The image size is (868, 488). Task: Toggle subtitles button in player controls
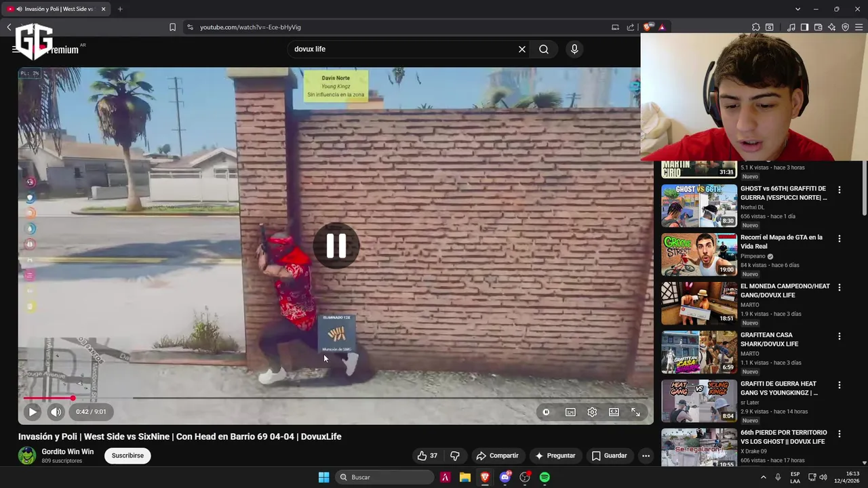(570, 411)
